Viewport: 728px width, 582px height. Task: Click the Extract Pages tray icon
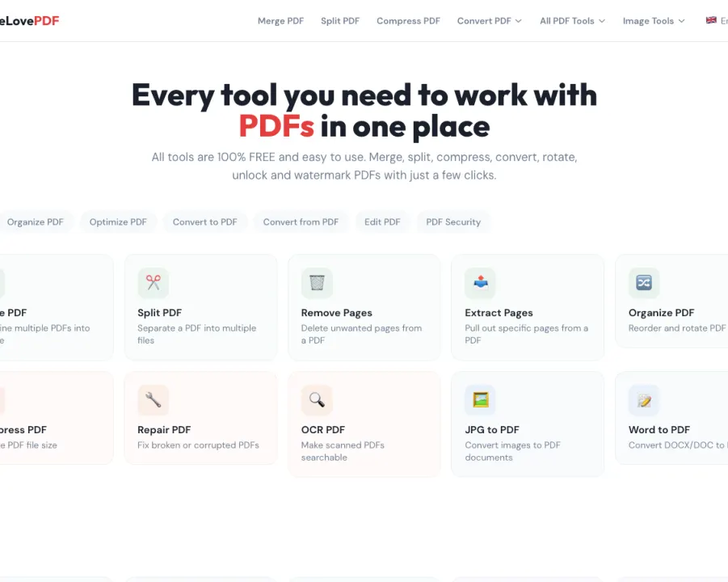481,282
